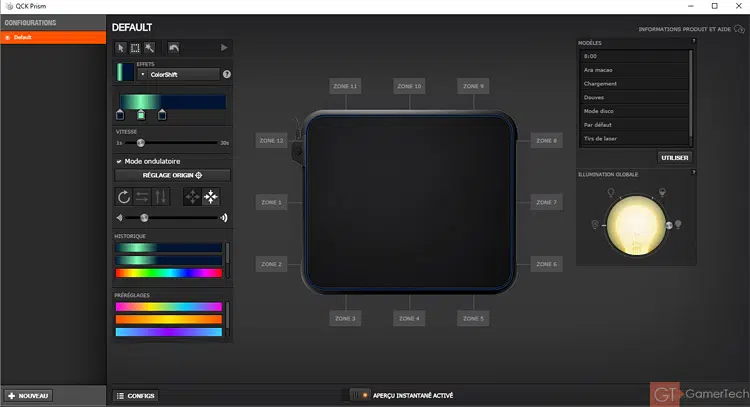This screenshot has height=407, width=750.
Task: Click the wide wave icon right of slider
Action: pyautogui.click(x=223, y=218)
